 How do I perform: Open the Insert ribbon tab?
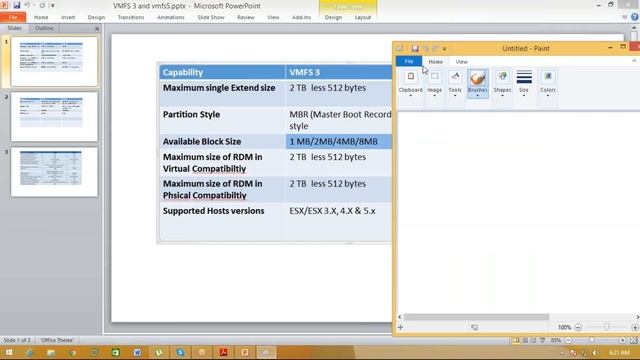click(x=68, y=17)
